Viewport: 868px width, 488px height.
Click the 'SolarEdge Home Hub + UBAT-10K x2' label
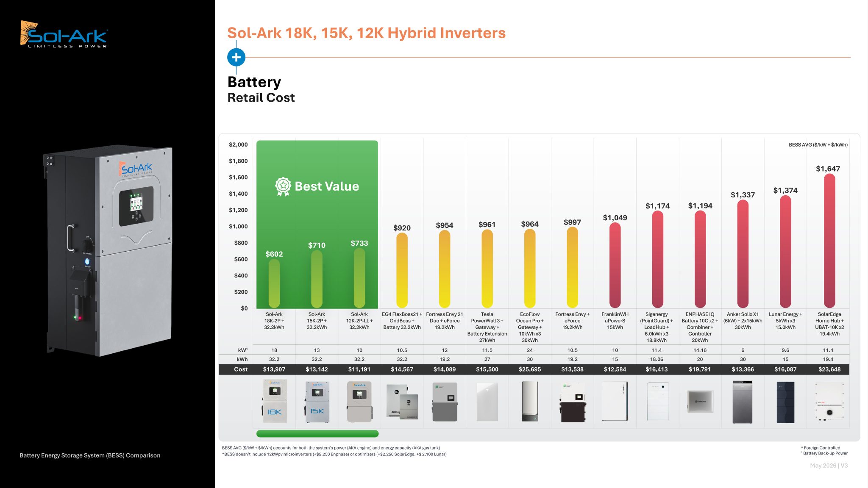(x=829, y=324)
